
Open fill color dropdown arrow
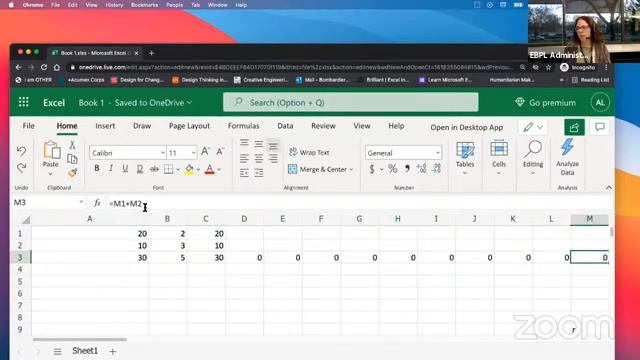point(198,169)
